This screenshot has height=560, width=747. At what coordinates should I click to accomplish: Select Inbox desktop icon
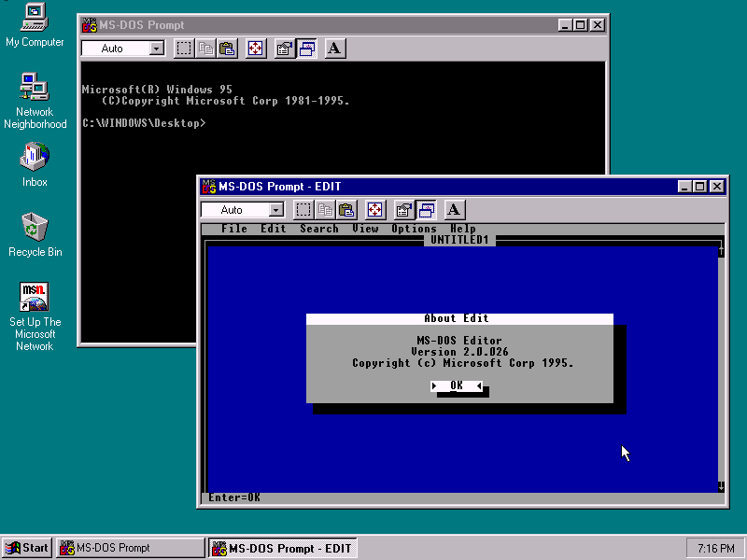[35, 165]
